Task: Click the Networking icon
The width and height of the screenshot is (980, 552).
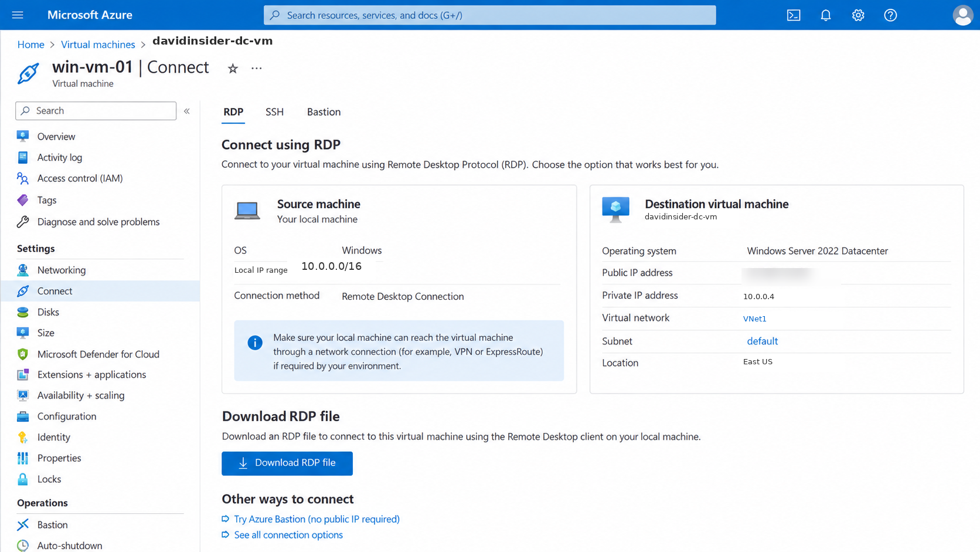Action: (23, 270)
